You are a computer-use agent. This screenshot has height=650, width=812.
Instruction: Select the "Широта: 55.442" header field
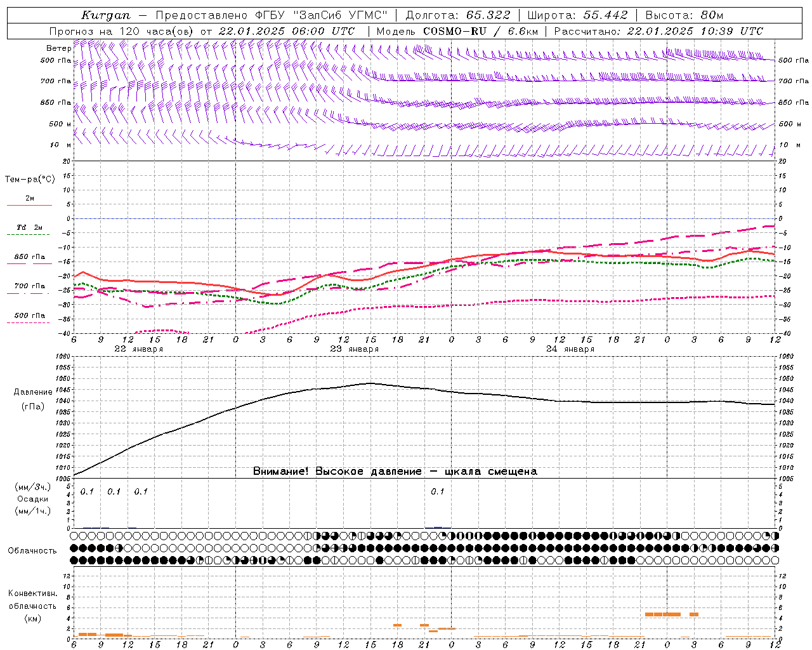coord(578,15)
